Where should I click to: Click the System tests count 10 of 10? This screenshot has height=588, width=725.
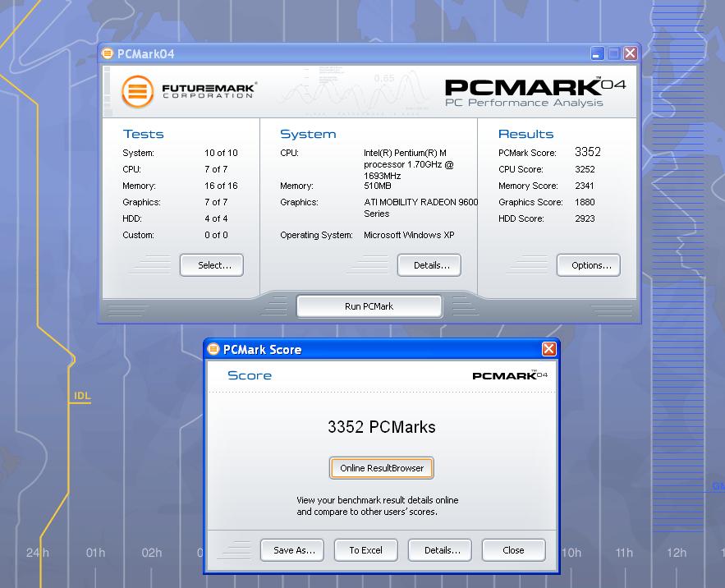coord(221,153)
